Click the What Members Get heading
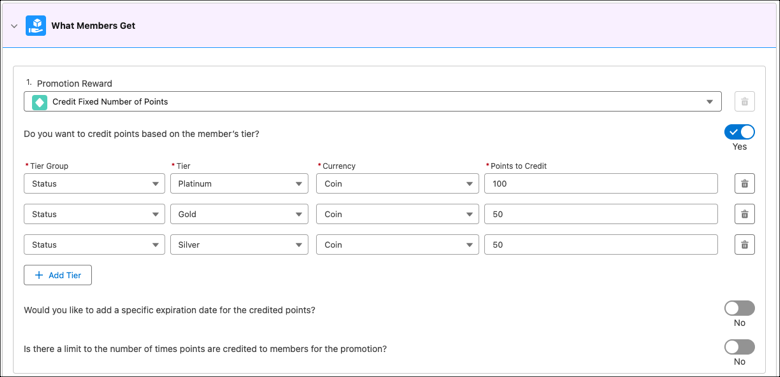Viewport: 780px width, 377px height. (x=93, y=26)
